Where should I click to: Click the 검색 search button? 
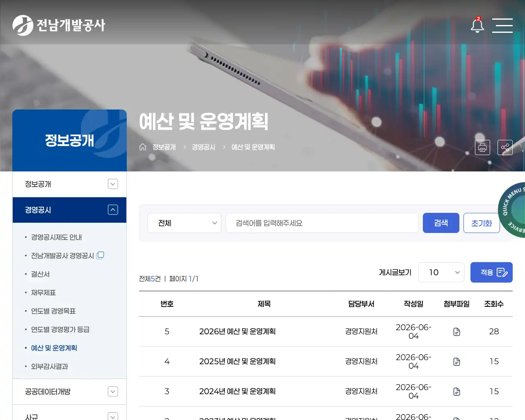441,223
